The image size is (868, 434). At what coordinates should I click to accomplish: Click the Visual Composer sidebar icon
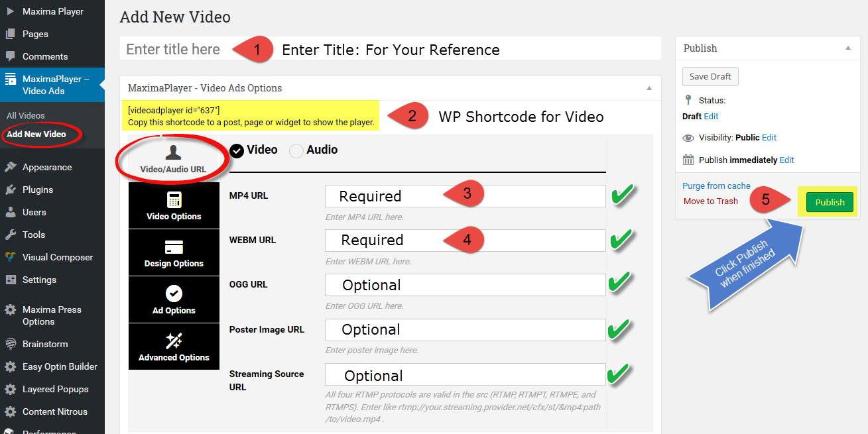click(x=11, y=257)
